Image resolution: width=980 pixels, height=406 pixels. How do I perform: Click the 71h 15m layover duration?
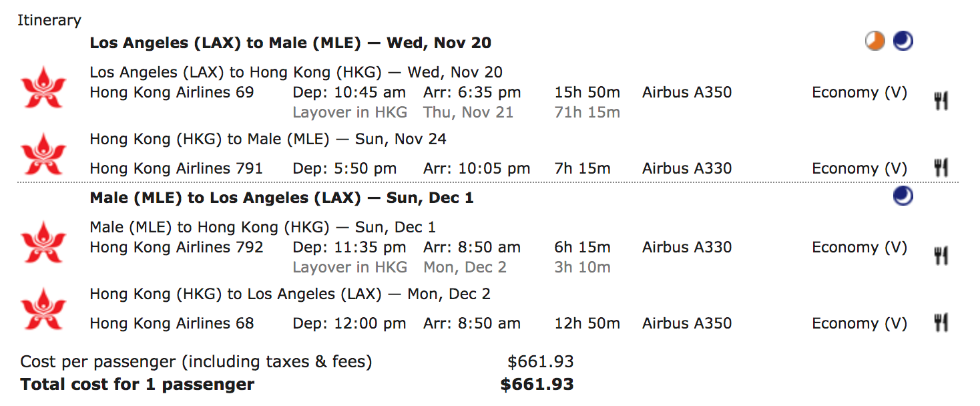587,113
